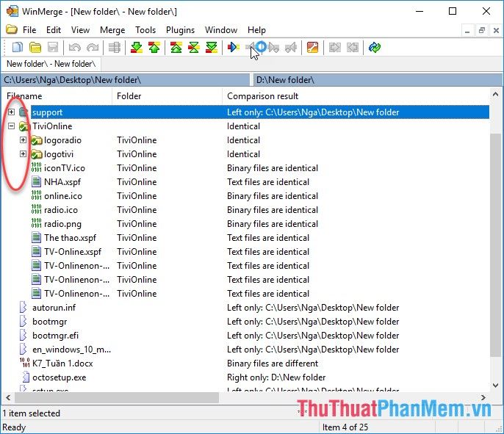Click the New document toolbar icon
This screenshot has height=434, width=504.
tap(18, 48)
